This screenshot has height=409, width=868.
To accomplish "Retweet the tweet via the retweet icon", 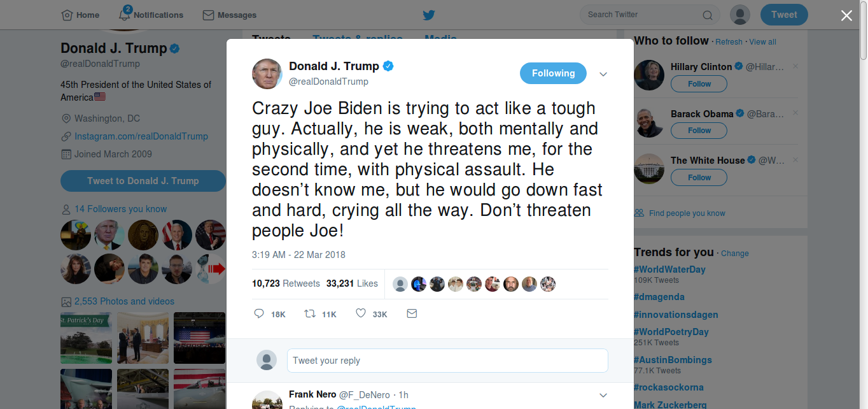I will click(x=311, y=313).
